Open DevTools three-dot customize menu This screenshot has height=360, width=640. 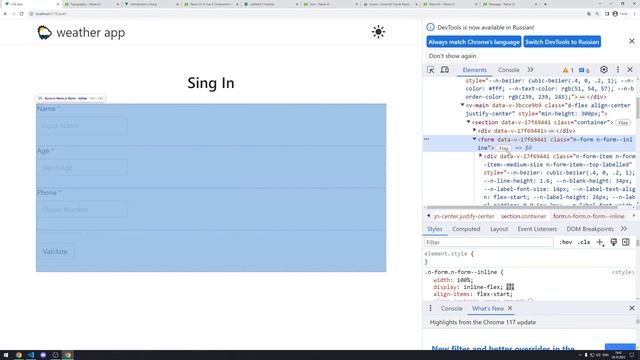pyautogui.click(x=618, y=70)
